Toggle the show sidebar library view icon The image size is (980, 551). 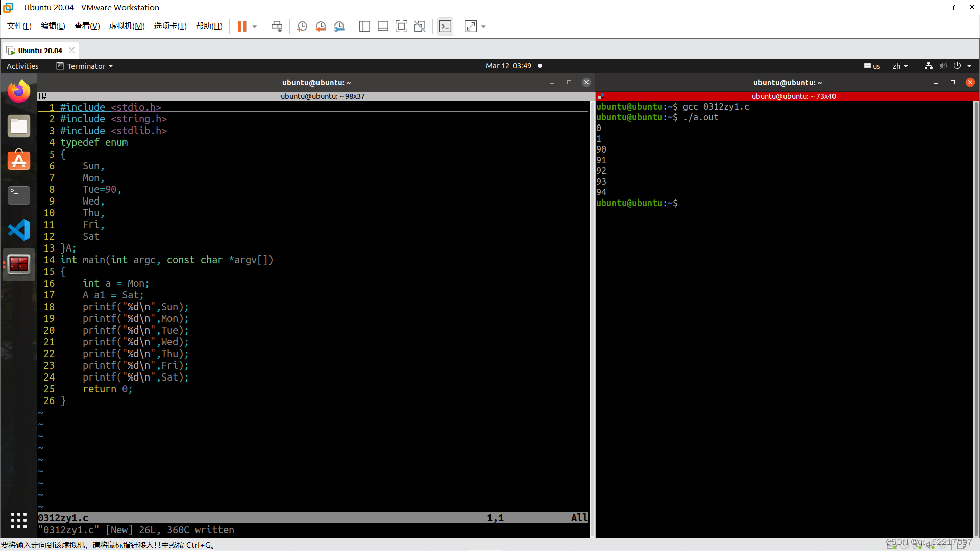(364, 27)
